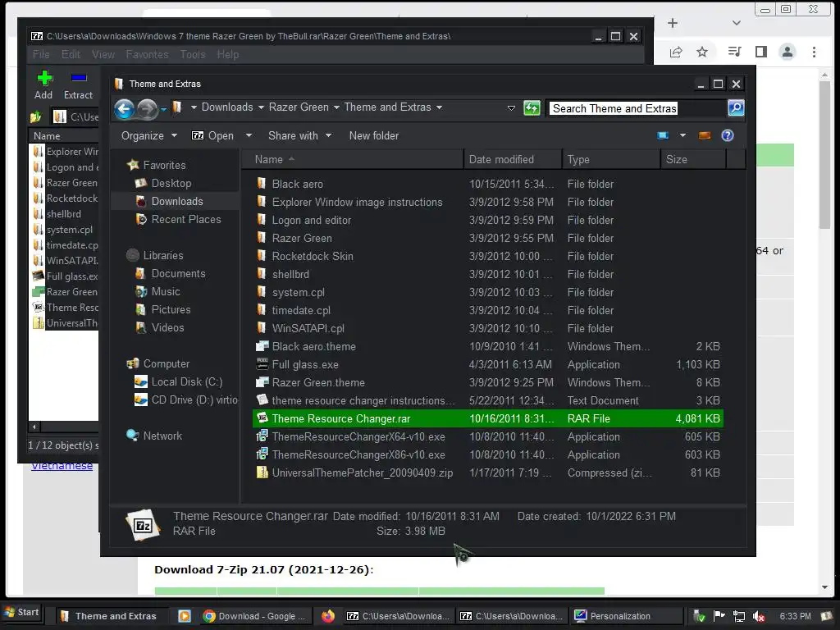
Task: Click the Chrome share icon
Action: pos(676,52)
